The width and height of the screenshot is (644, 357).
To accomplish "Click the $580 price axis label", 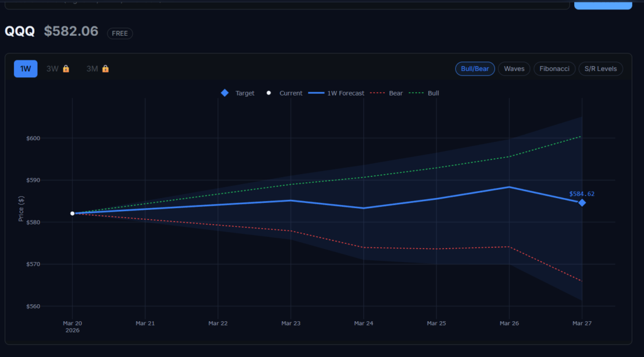I will pos(33,222).
